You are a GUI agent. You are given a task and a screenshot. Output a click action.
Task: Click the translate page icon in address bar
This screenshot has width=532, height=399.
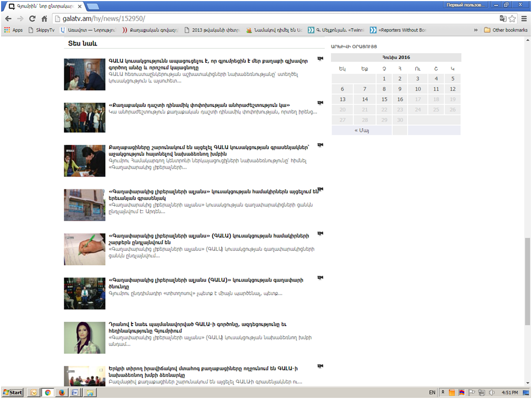[x=503, y=18]
